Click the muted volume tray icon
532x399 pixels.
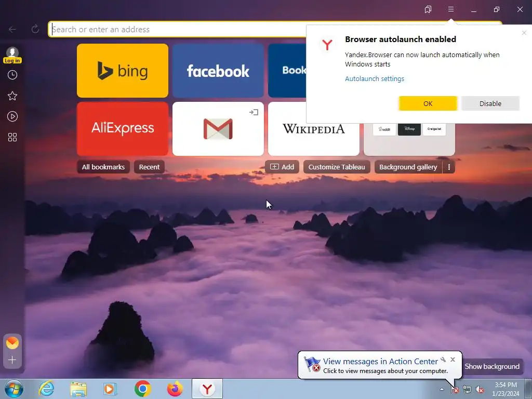coord(480,390)
